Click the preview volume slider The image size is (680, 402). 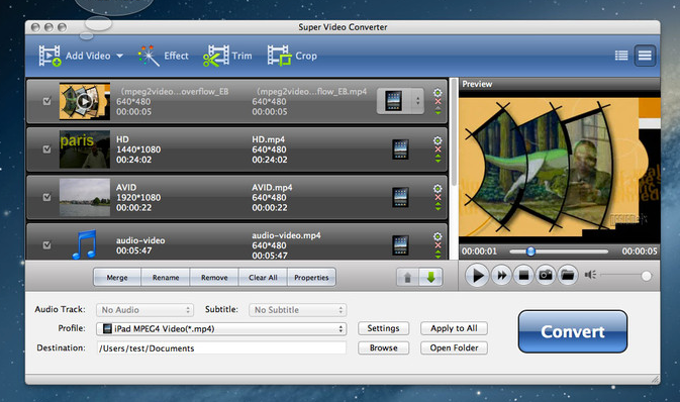coord(625,276)
